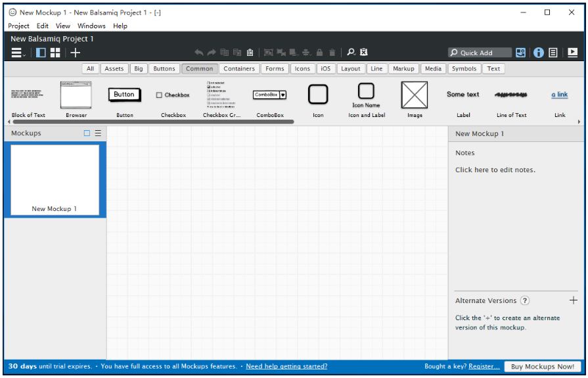The image size is (588, 378).
Task: Click the zoom magnifier icon in toolbar
Action: (351, 53)
